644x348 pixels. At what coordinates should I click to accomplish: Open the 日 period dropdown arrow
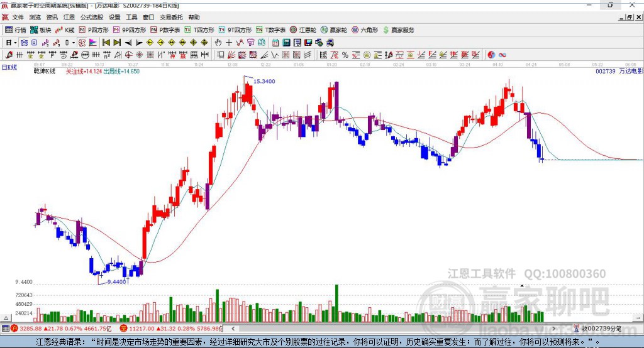16,43
